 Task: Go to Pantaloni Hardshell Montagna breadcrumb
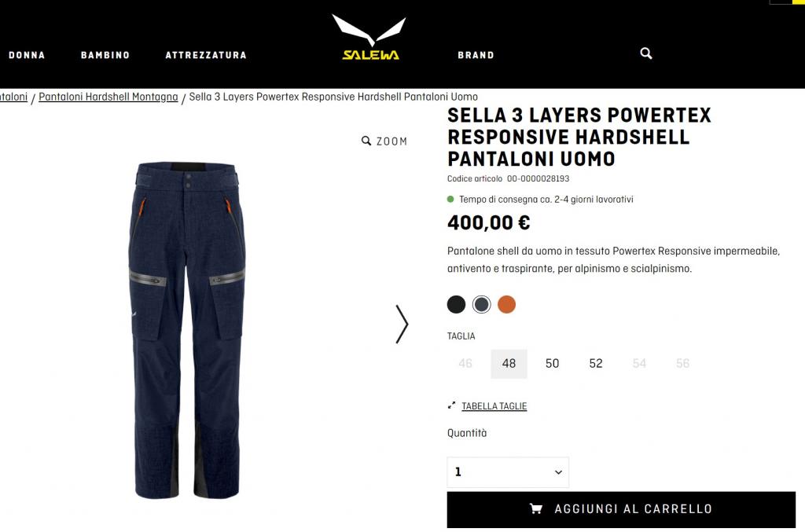(x=108, y=97)
